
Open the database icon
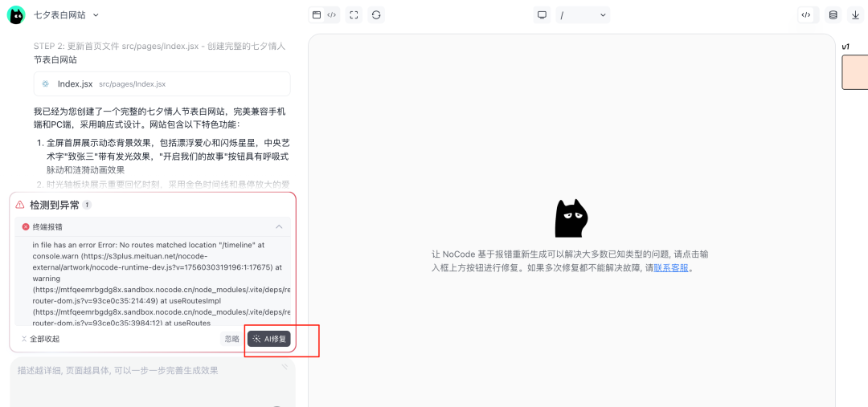833,15
